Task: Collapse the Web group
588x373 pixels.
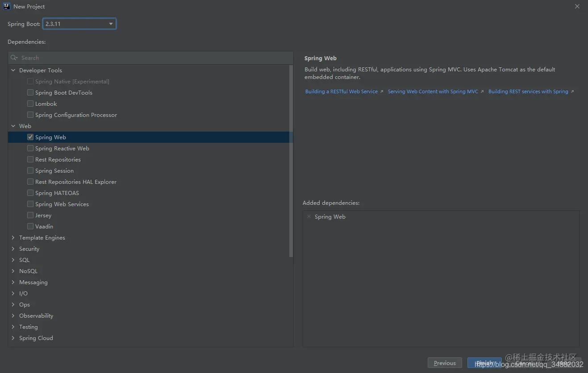Action: (13, 126)
